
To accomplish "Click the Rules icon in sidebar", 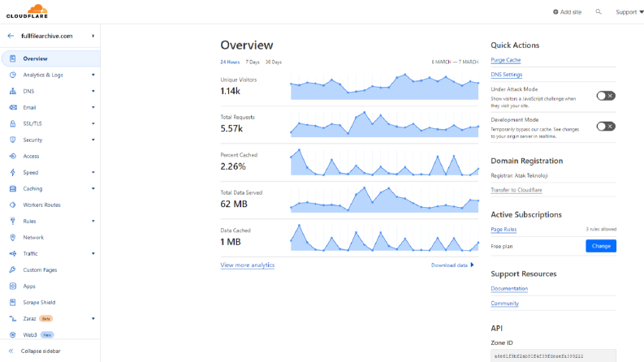I will (x=13, y=221).
